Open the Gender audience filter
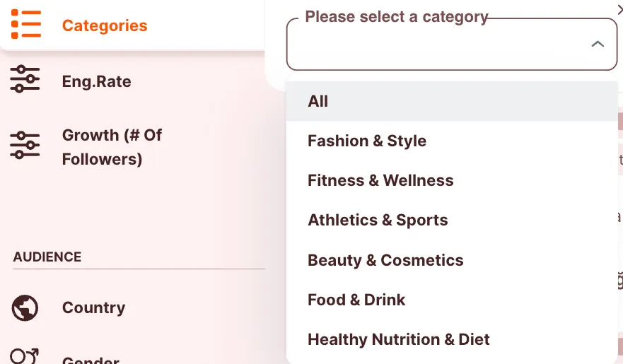The image size is (623, 364). coord(91,360)
